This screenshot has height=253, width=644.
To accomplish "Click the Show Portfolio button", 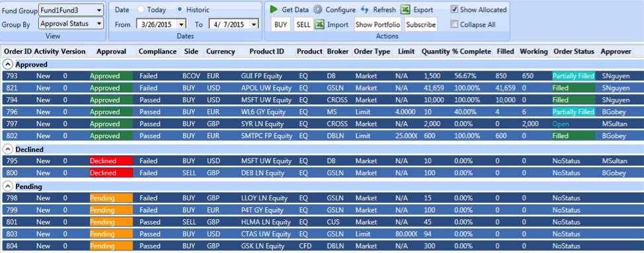I will tap(378, 24).
